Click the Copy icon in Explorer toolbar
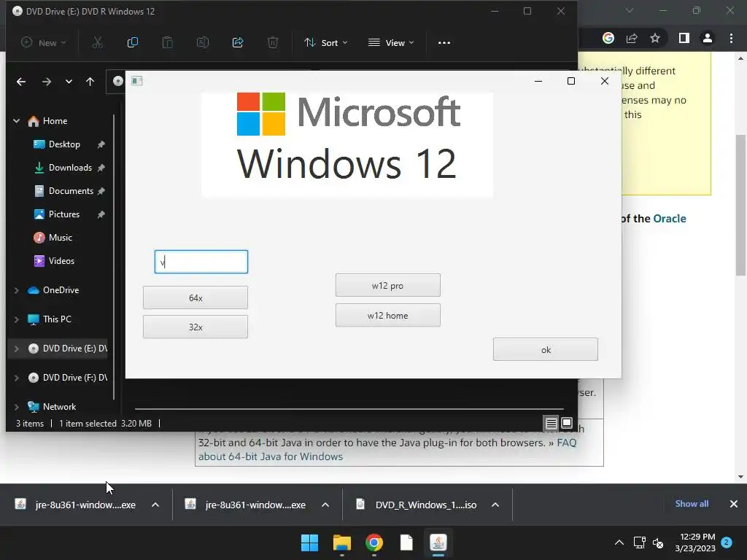This screenshot has height=560, width=747. pyautogui.click(x=133, y=42)
